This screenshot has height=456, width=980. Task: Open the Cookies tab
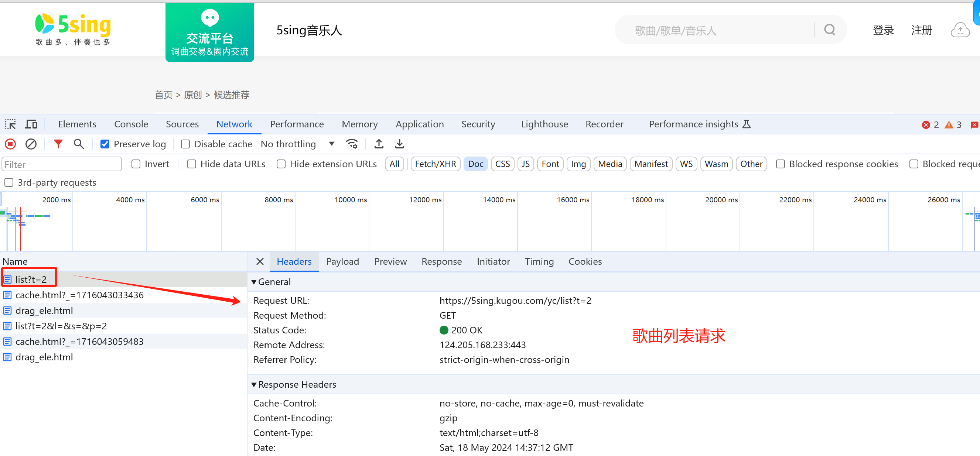coord(585,262)
